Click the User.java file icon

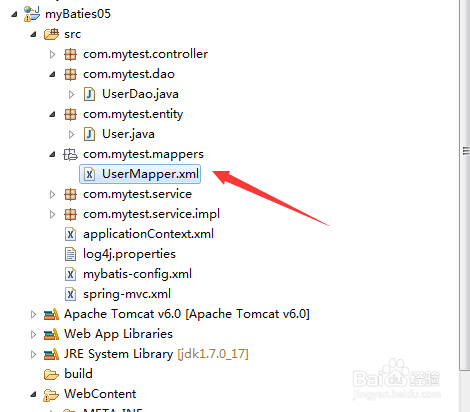(89, 134)
